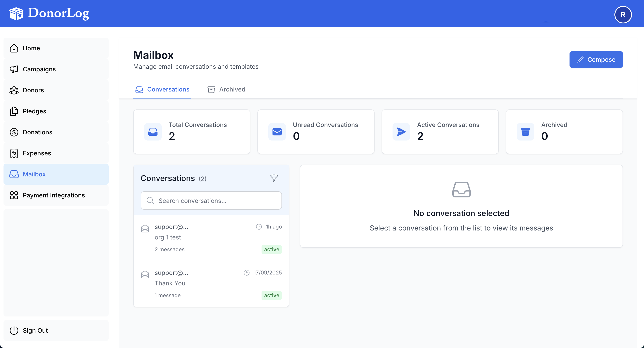Open the conversations filter funnel icon
The height and width of the screenshot is (348, 644).
coord(274,178)
